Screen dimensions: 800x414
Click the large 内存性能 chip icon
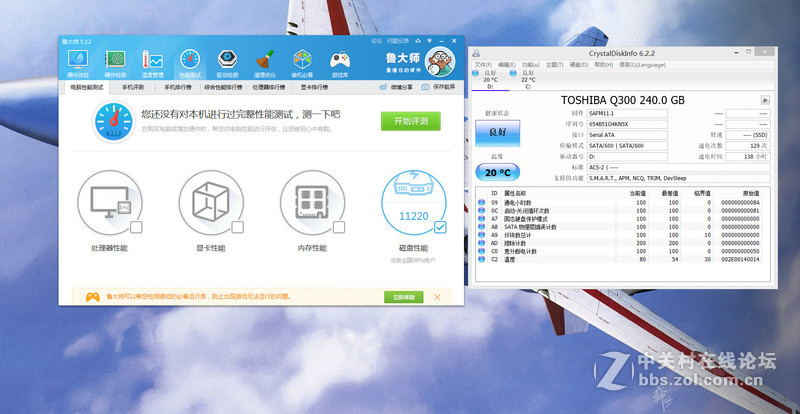click(312, 202)
